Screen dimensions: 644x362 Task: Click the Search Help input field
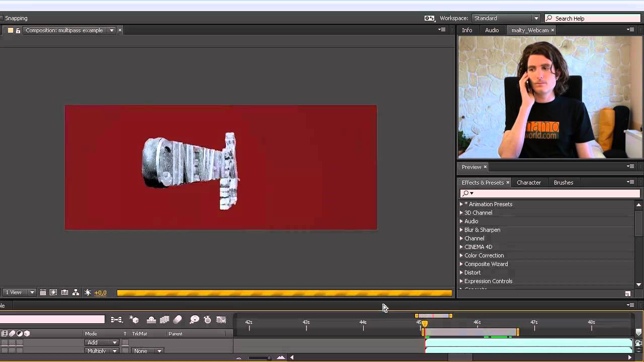[593, 18]
